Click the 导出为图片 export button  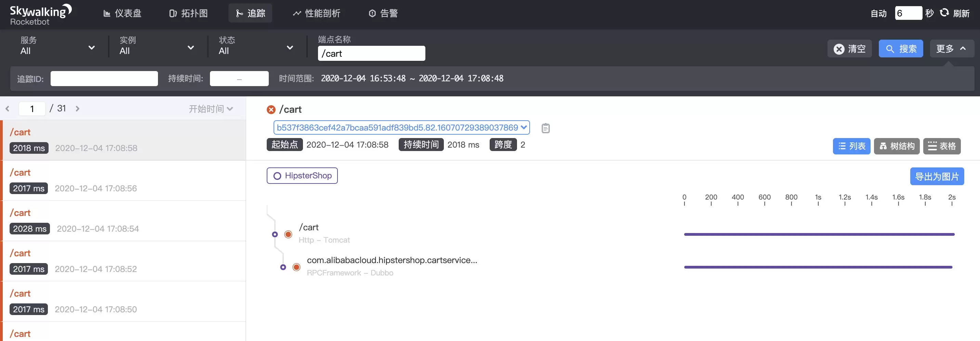coord(937,176)
